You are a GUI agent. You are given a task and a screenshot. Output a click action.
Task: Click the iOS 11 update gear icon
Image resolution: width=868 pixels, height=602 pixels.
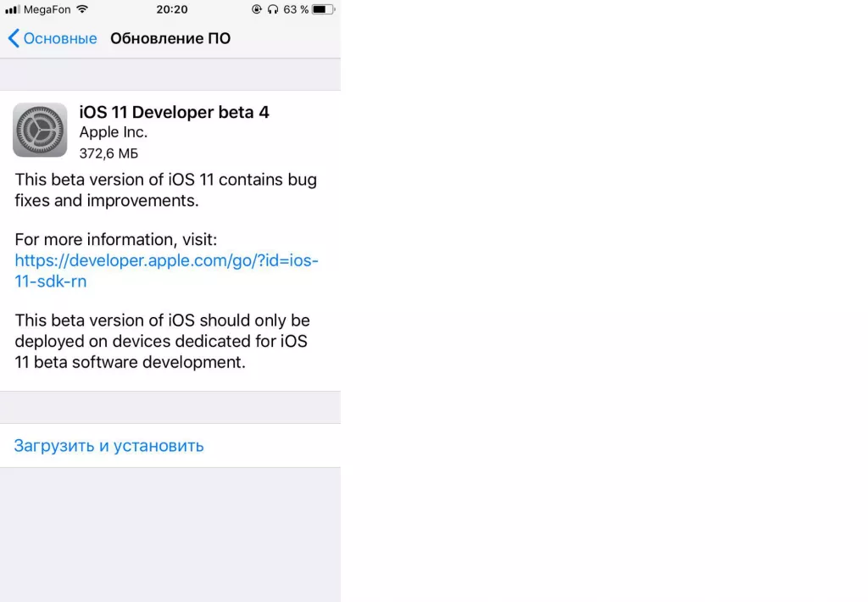[x=39, y=130]
